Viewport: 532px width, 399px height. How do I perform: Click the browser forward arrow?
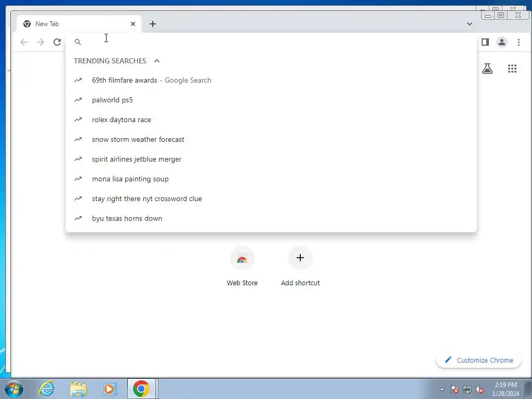point(41,42)
